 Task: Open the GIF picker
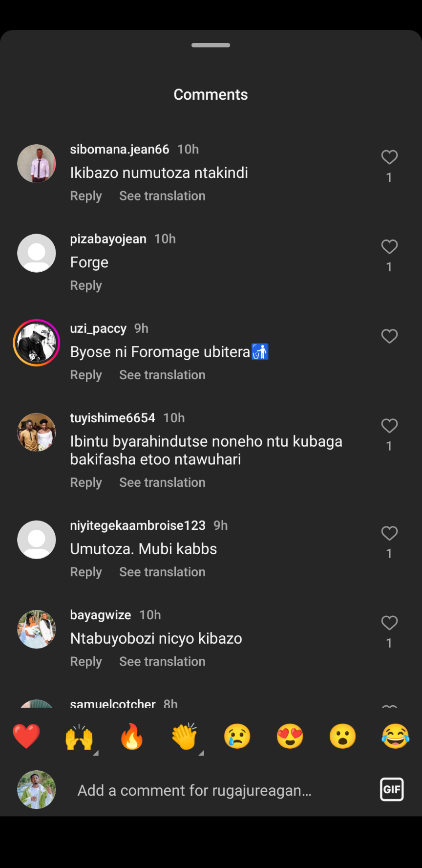[392, 789]
